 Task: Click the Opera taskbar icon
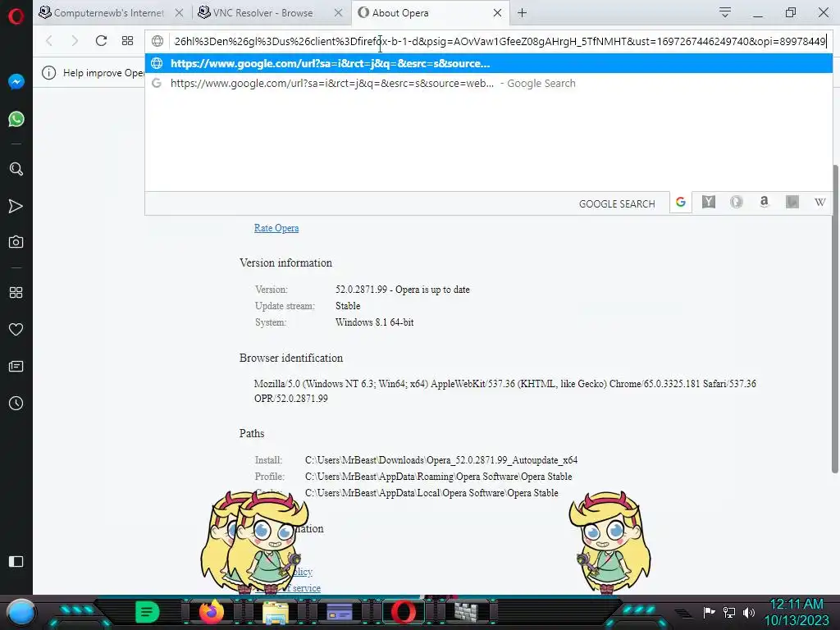404,612
